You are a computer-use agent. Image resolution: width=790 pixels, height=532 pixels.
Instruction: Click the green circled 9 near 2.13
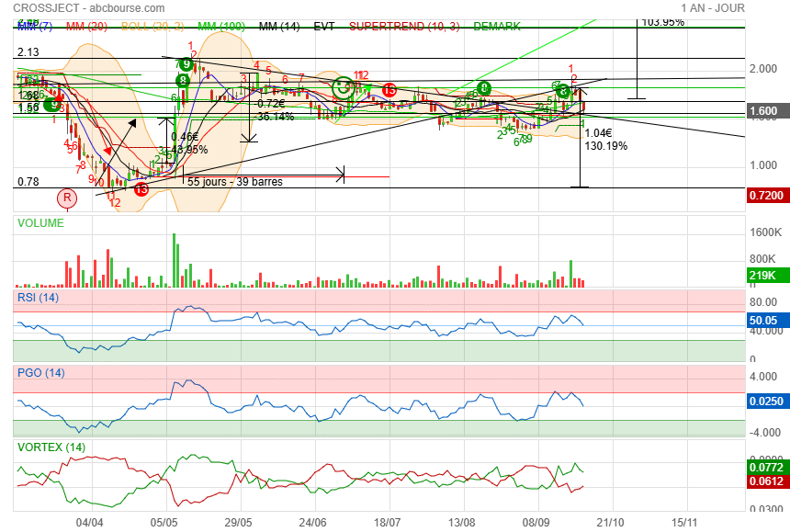[x=186, y=64]
